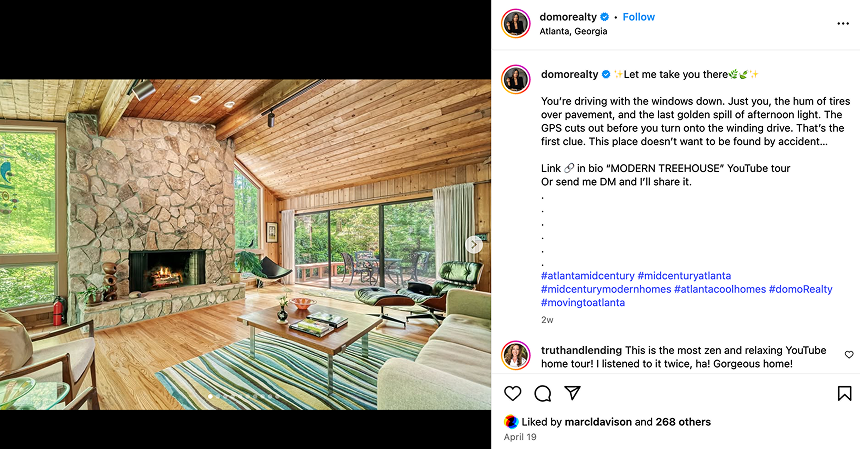Click the truthandlending username in the comment
This screenshot has height=449, width=860.
[x=581, y=350]
